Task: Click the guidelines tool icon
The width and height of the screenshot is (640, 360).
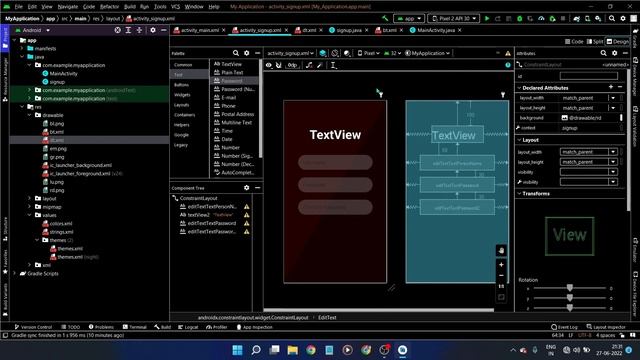Action: coord(333,65)
